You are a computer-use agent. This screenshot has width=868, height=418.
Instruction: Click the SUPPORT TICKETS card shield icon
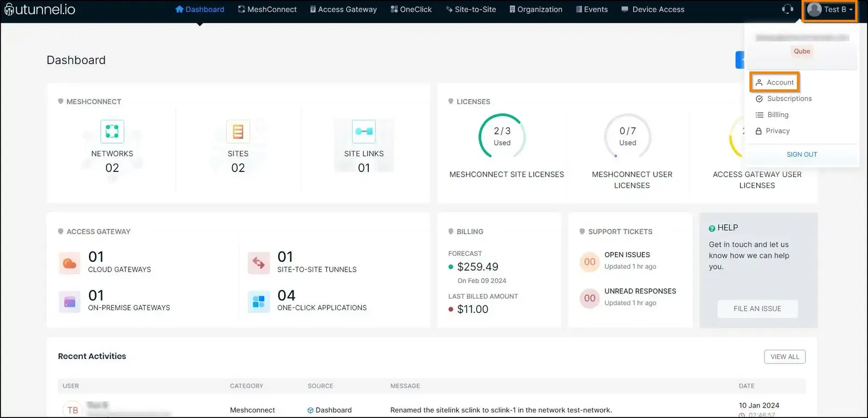pos(582,231)
